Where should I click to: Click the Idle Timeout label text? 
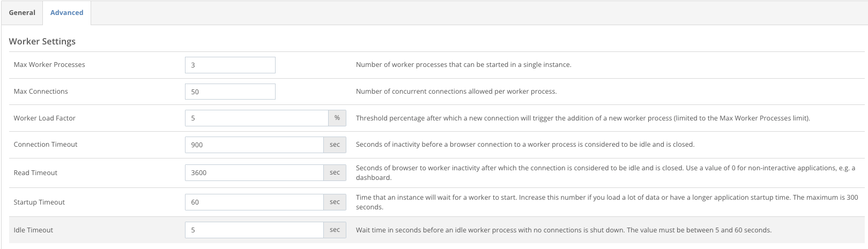click(33, 230)
